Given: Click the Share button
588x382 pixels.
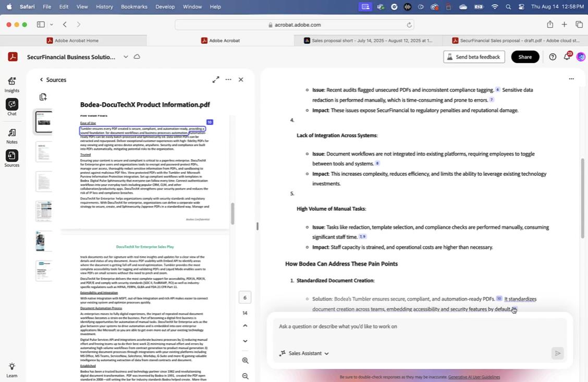Looking at the screenshot, I should coord(525,57).
